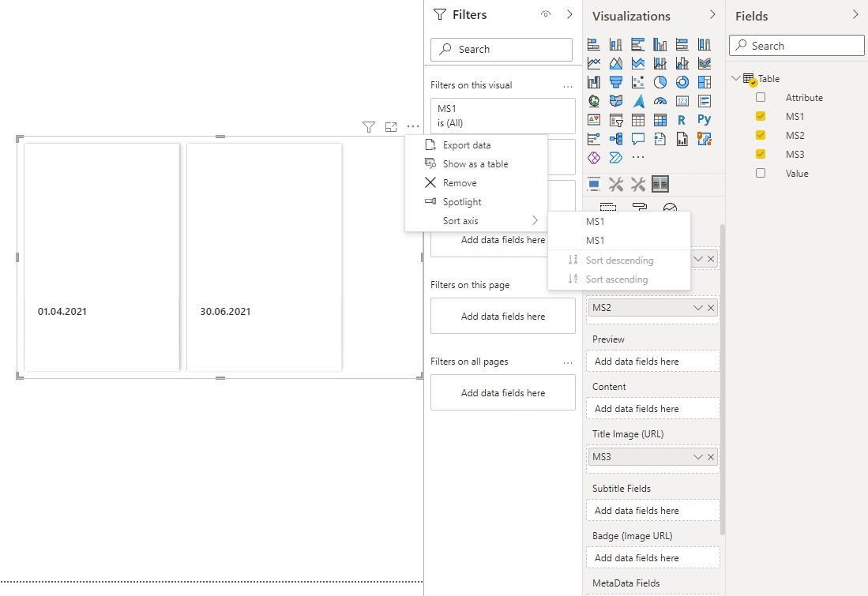Uncheck the MS1 field checkbox
This screenshot has height=596, width=868.
(x=761, y=116)
